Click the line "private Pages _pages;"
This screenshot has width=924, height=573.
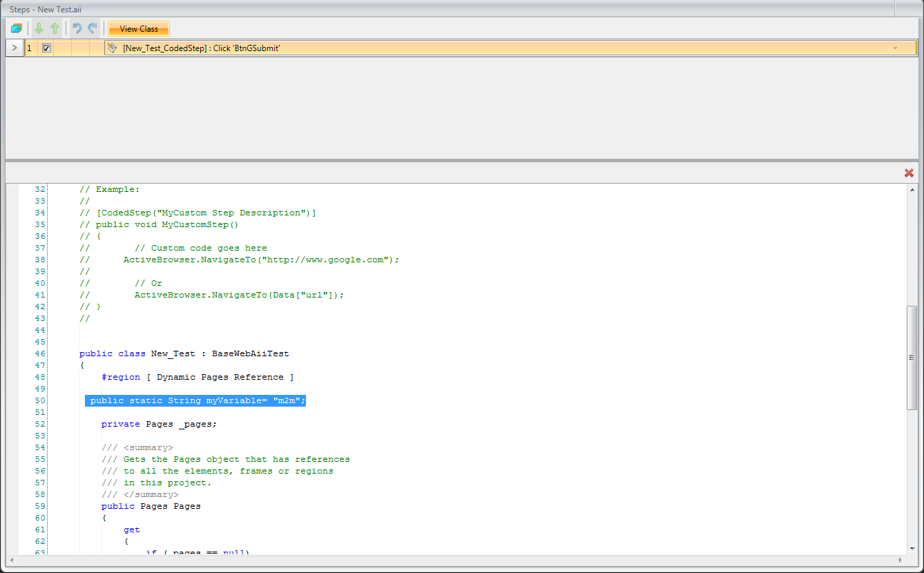(x=160, y=424)
